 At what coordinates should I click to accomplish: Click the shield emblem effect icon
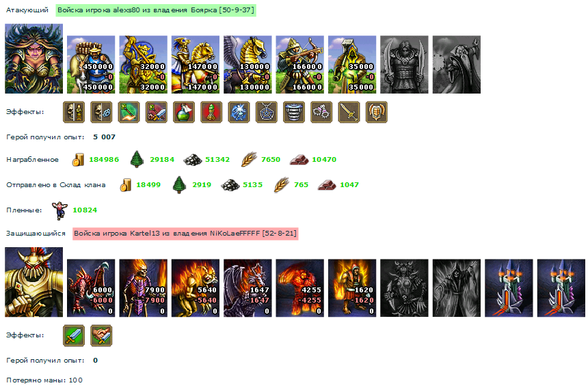pyautogui.click(x=377, y=112)
